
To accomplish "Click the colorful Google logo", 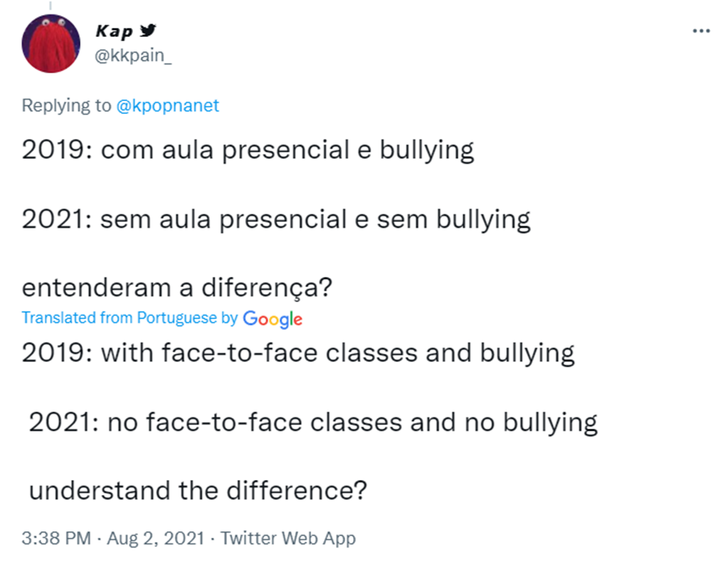I will 273,319.
